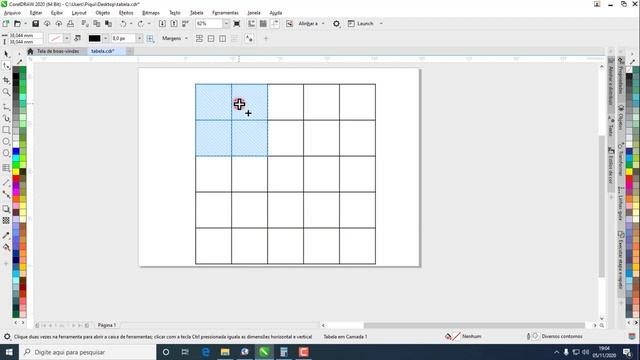
Task: Open the Objeto menu
Action: click(102, 13)
